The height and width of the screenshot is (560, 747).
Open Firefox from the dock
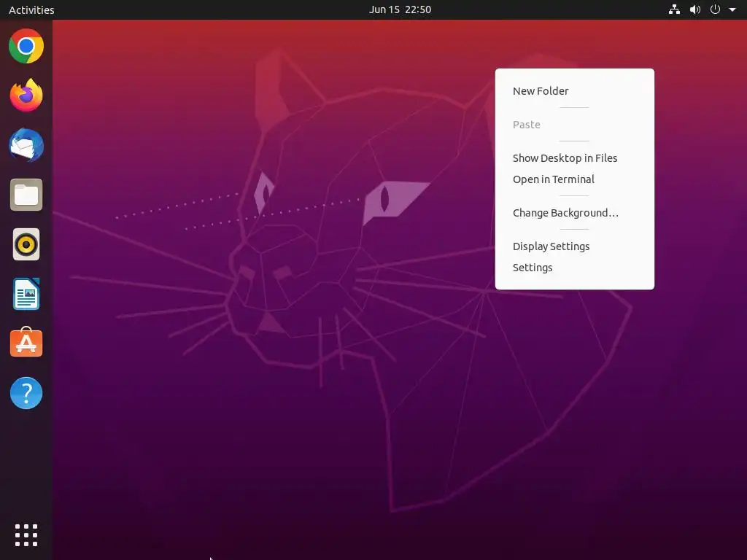[26, 96]
